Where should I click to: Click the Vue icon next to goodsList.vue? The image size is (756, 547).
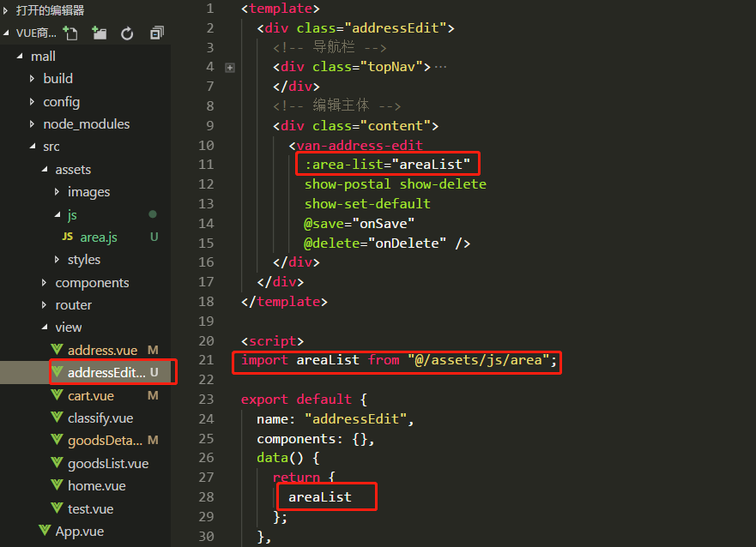(57, 463)
